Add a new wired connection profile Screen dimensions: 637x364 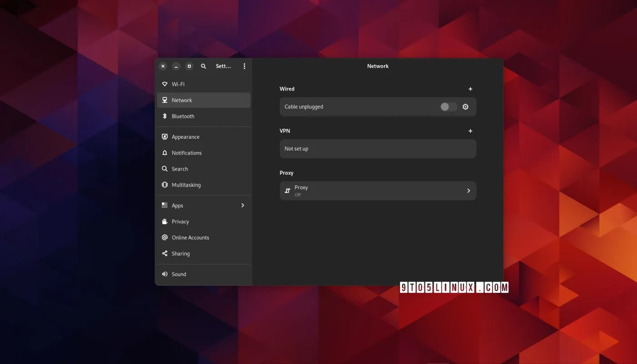tap(470, 89)
